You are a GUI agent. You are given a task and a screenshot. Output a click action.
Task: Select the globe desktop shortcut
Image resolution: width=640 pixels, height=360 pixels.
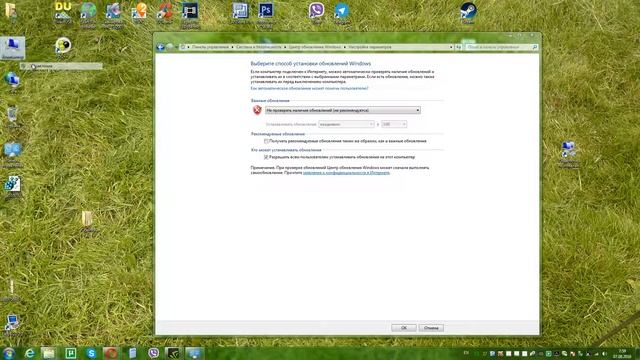point(88,11)
